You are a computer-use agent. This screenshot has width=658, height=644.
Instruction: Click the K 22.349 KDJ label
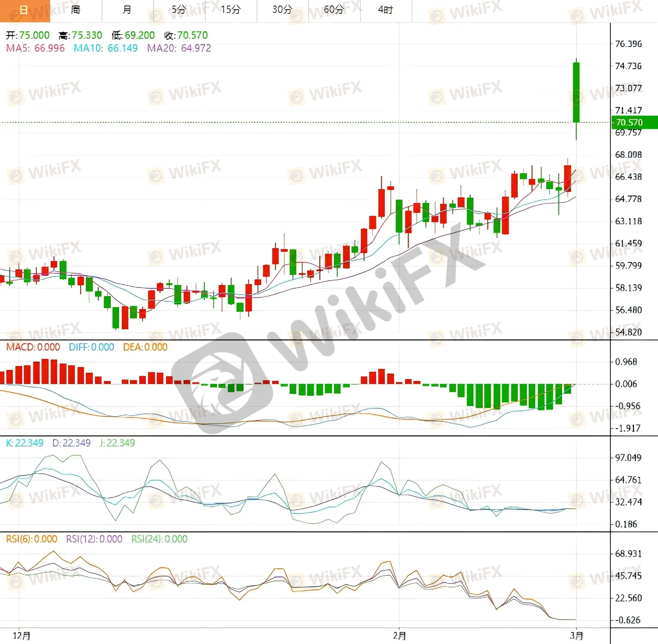tap(25, 443)
